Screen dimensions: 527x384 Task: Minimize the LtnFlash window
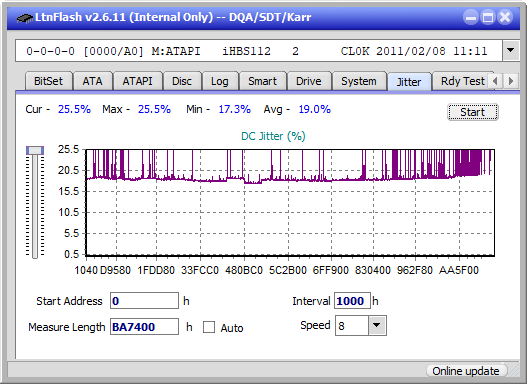pos(471,17)
